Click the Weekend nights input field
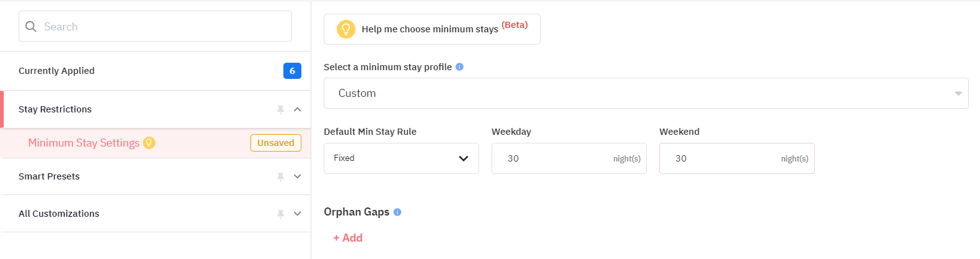980x259 pixels. 736,158
